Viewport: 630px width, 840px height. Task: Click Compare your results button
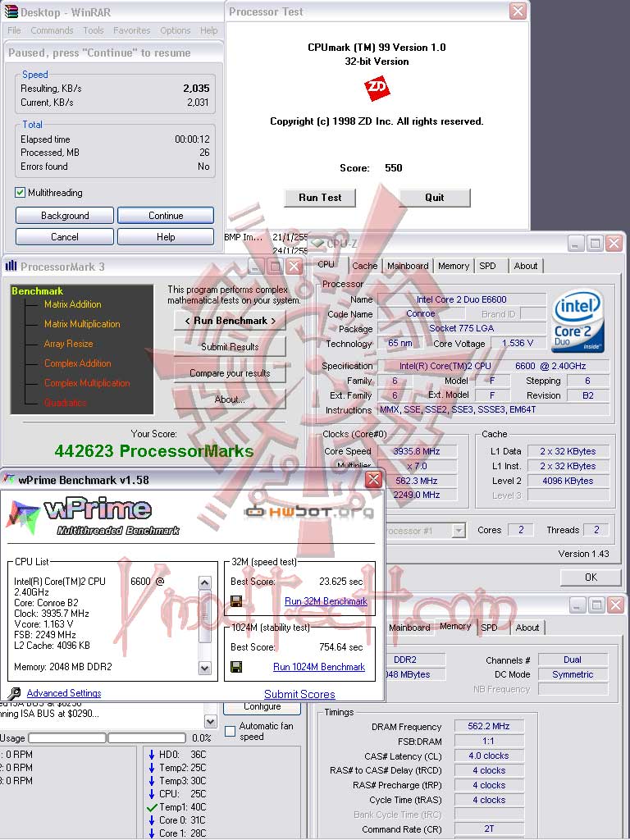(230, 373)
